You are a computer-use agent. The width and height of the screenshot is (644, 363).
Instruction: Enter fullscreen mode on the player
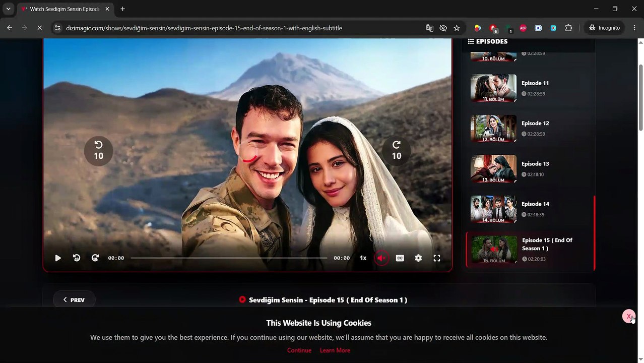pyautogui.click(x=437, y=258)
